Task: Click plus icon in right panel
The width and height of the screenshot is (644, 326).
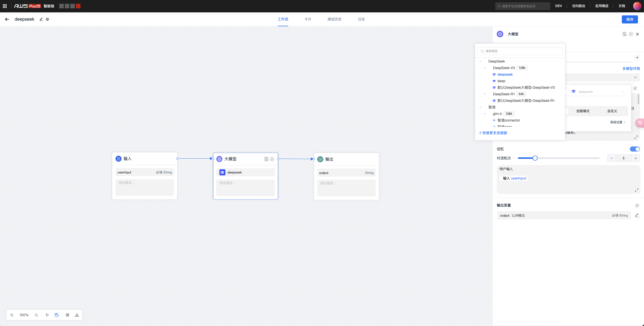Action: tap(637, 57)
